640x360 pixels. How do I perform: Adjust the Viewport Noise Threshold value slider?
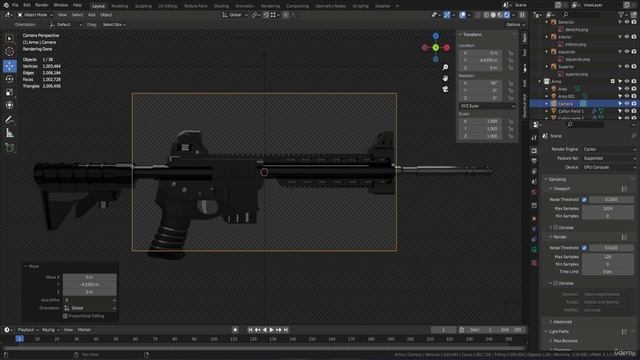tap(611, 200)
